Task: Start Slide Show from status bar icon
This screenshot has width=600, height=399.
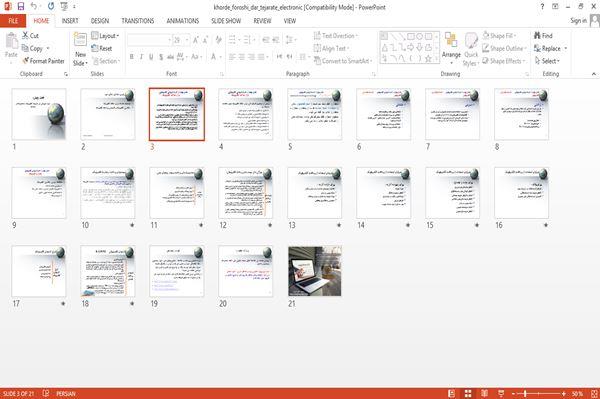Action: 501,394
